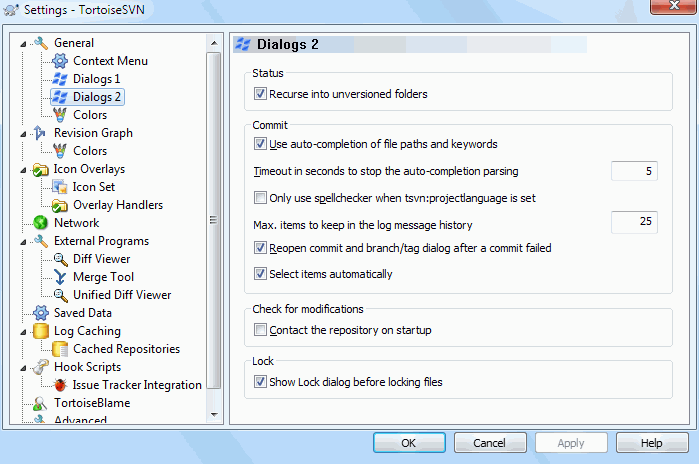Viewport: 699px width, 464px height.
Task: Click the max log message history field
Action: (634, 221)
